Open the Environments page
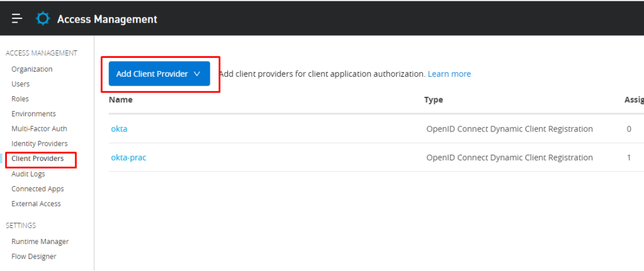 pyautogui.click(x=34, y=114)
